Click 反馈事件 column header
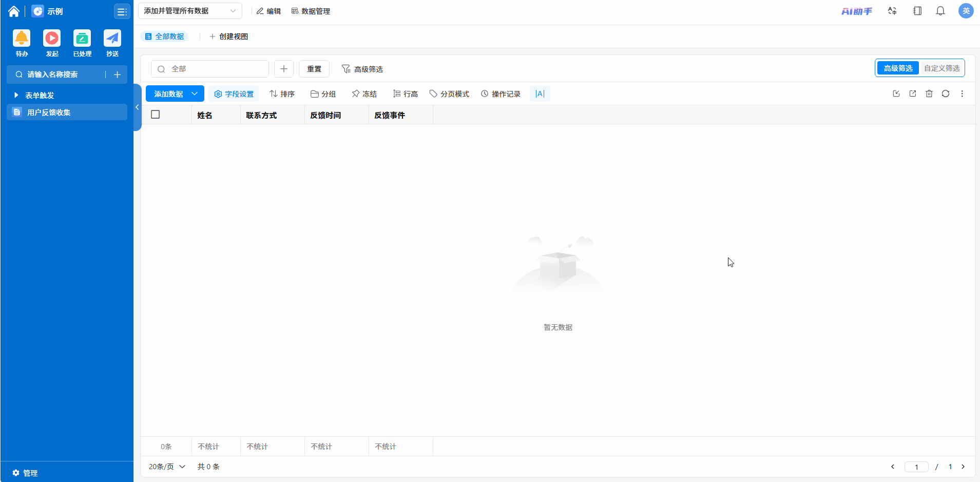Image resolution: width=980 pixels, height=482 pixels. click(x=400, y=115)
